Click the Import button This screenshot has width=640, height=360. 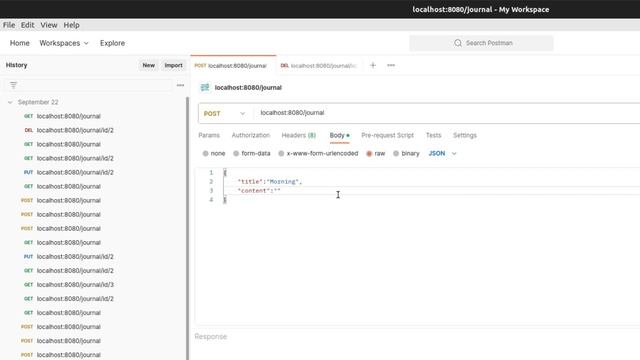tap(173, 65)
